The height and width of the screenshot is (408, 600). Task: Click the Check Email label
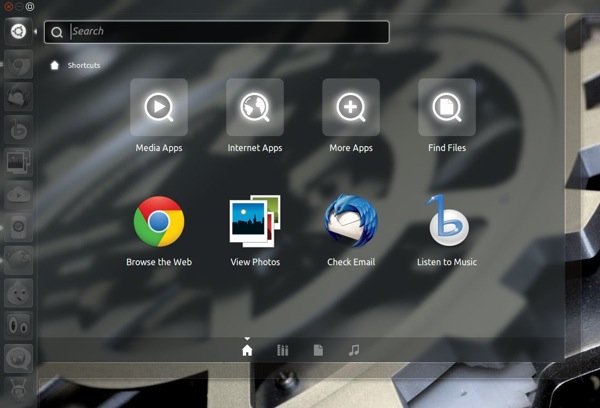tap(351, 262)
